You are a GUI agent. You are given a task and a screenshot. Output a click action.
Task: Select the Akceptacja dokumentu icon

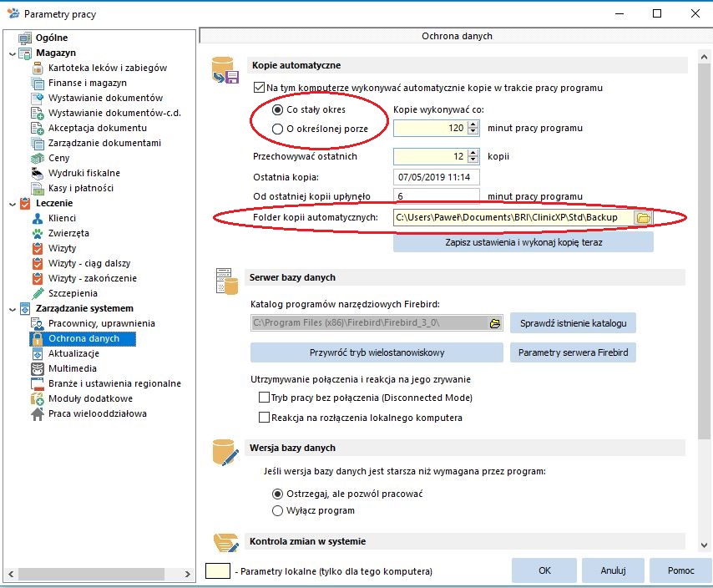(x=38, y=129)
